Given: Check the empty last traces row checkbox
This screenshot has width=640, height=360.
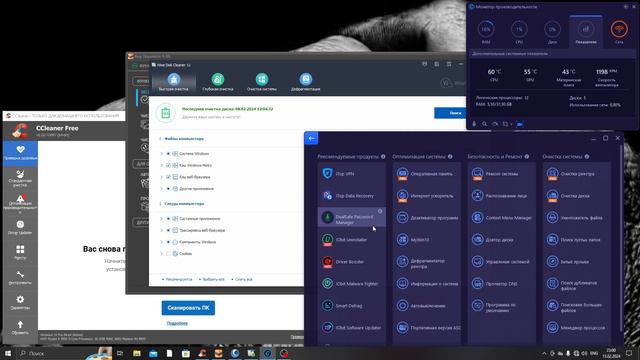Looking at the screenshot, I should (x=168, y=254).
